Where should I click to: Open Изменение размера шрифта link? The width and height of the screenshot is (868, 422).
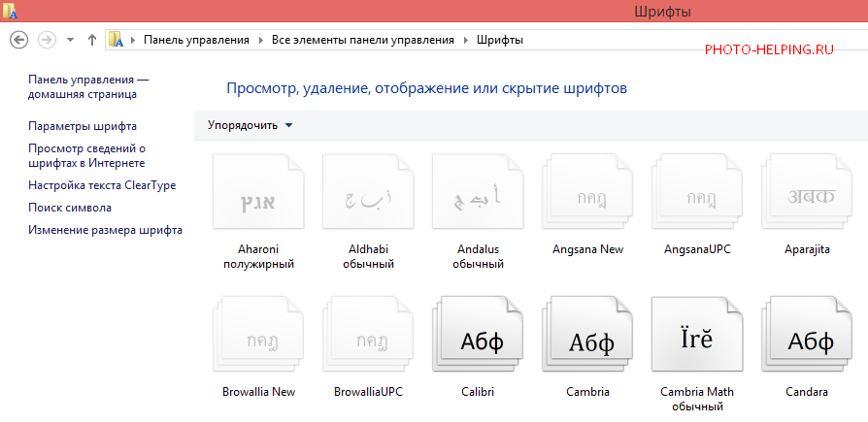pos(105,230)
